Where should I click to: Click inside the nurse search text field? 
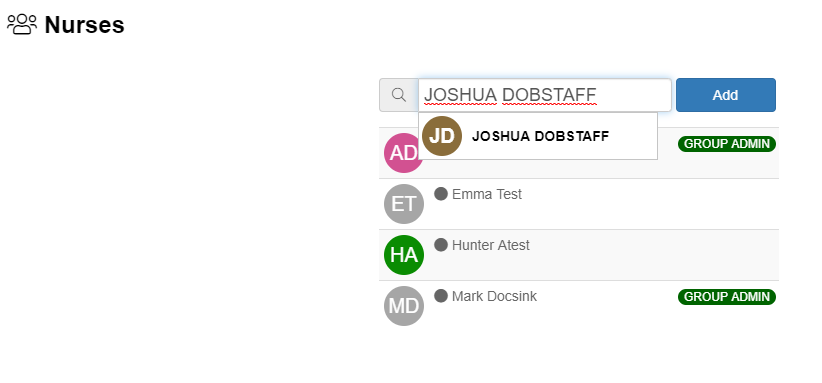(x=545, y=95)
